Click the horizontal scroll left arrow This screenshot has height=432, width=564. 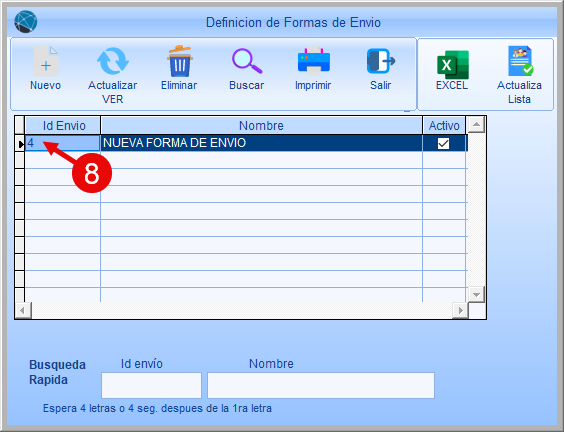point(23,310)
